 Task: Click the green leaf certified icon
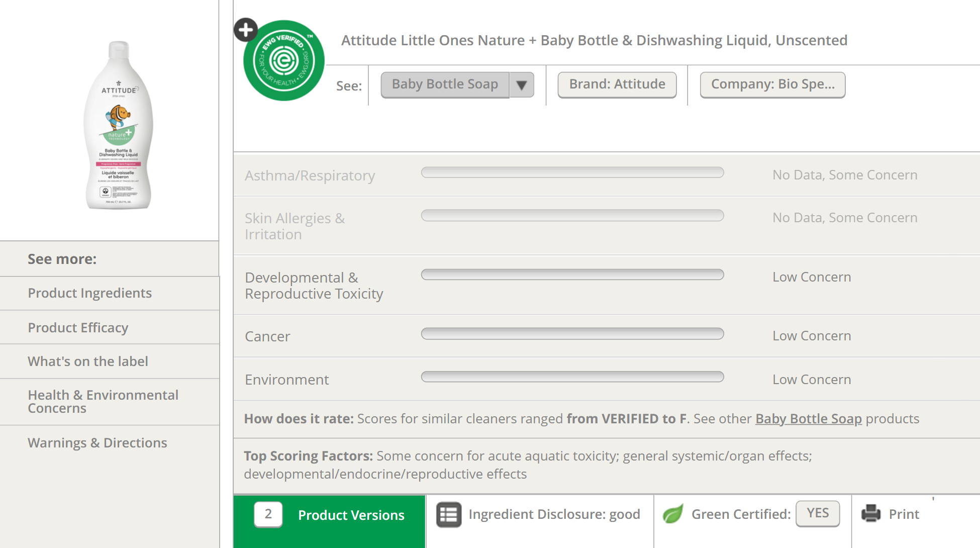pos(673,514)
